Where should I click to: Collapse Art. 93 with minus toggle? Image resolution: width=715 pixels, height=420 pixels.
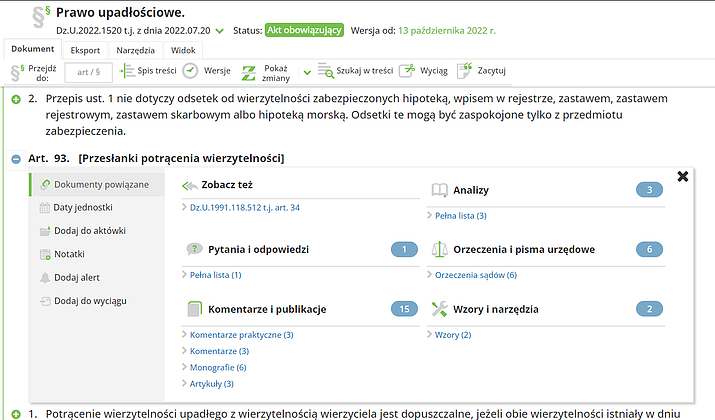coord(16,159)
